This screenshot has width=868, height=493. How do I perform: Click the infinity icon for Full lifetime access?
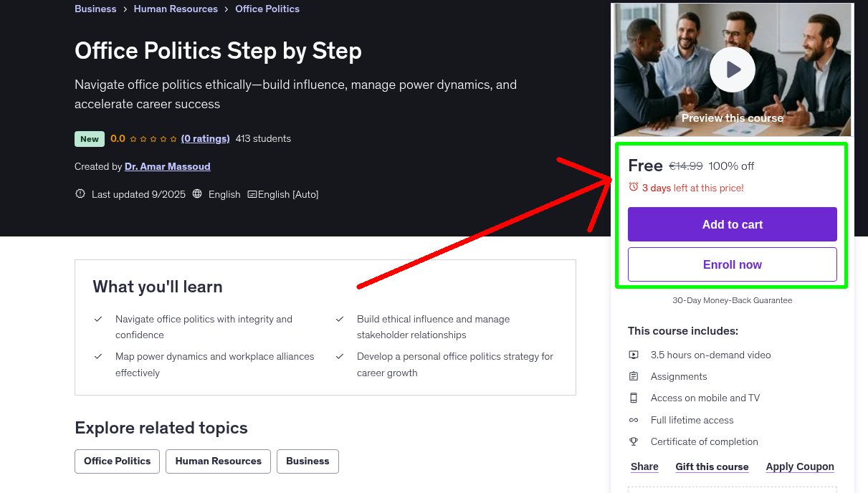(x=634, y=419)
